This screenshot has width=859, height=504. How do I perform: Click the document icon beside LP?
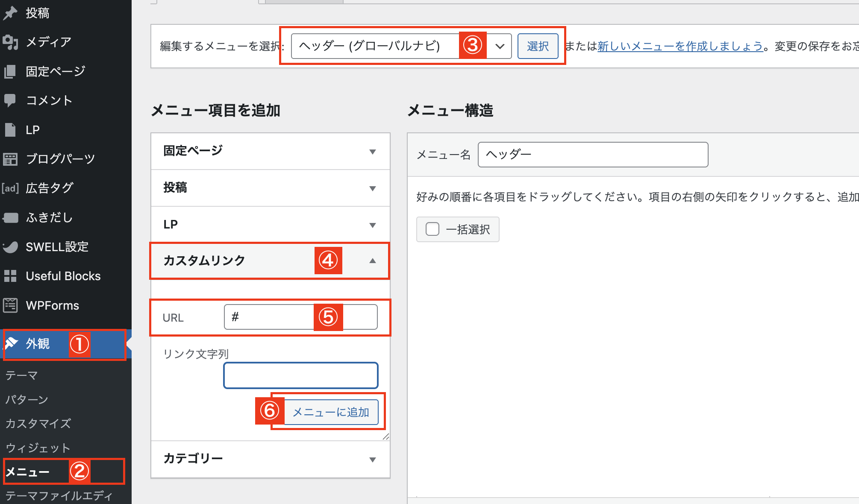pyautogui.click(x=10, y=129)
